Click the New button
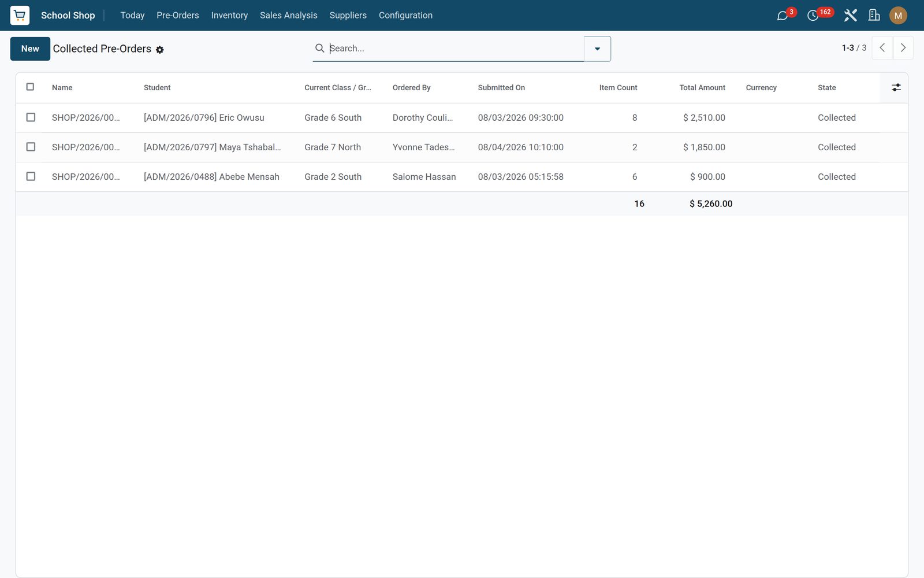The width and height of the screenshot is (924, 578). click(x=30, y=49)
